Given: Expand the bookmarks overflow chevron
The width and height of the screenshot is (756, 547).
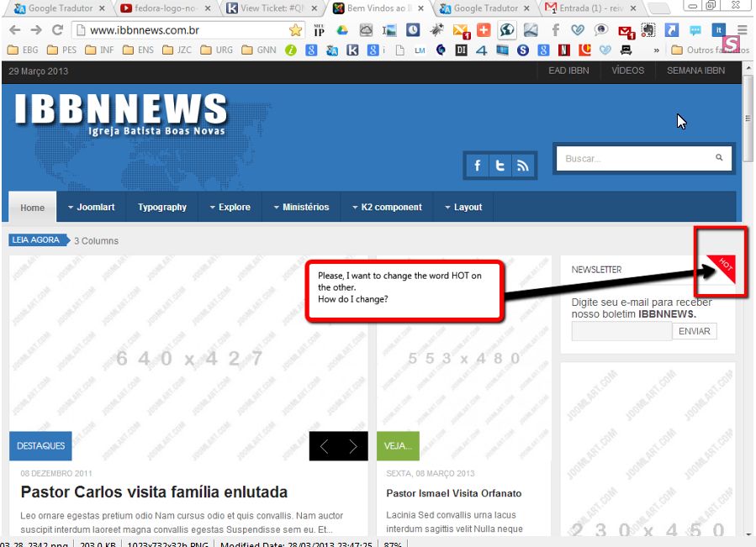Looking at the screenshot, I should tap(656, 50).
